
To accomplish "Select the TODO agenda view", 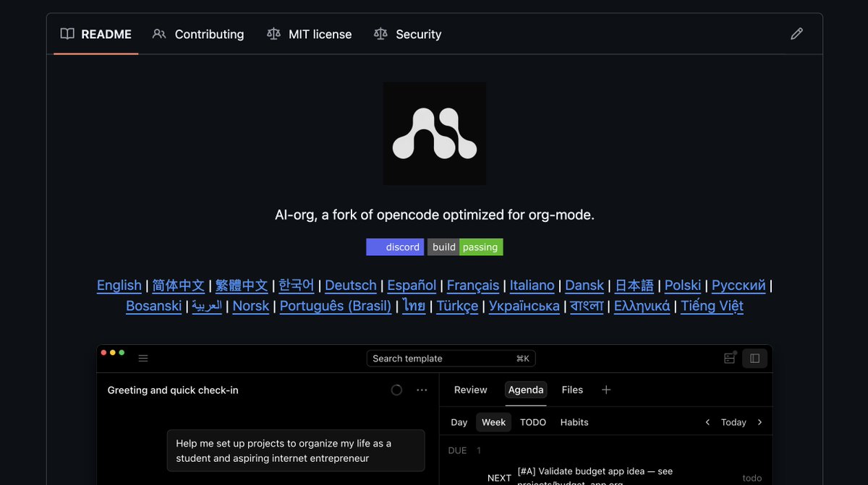I will 533,422.
